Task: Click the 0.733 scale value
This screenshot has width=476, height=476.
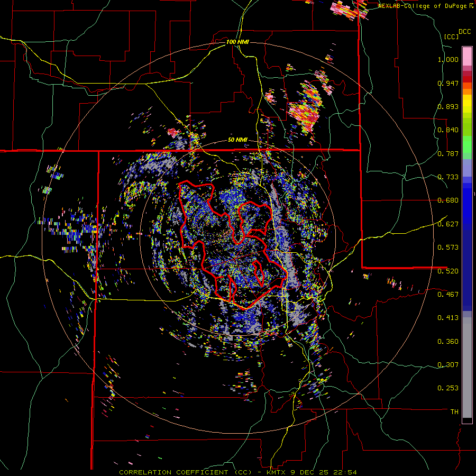Action: click(448, 177)
